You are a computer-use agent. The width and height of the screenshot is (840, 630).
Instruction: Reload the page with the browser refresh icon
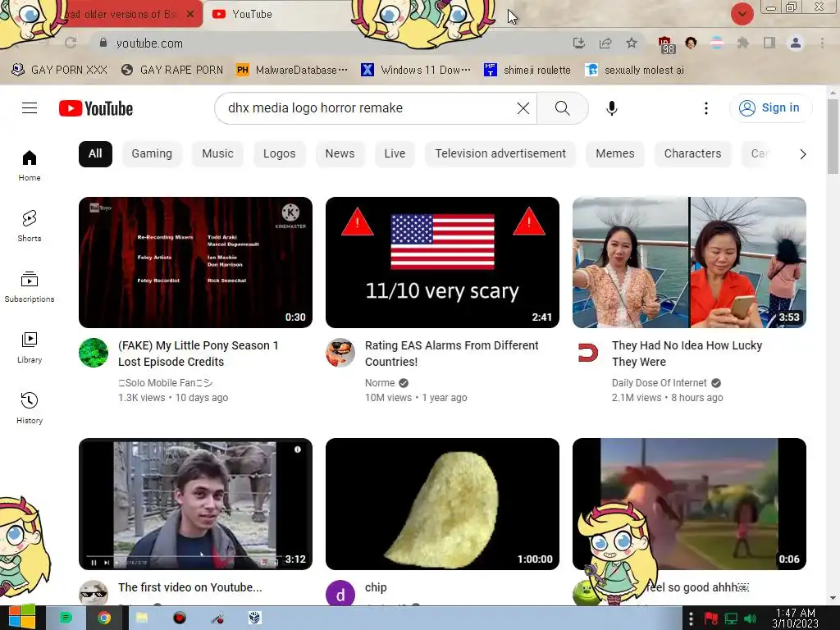71,43
